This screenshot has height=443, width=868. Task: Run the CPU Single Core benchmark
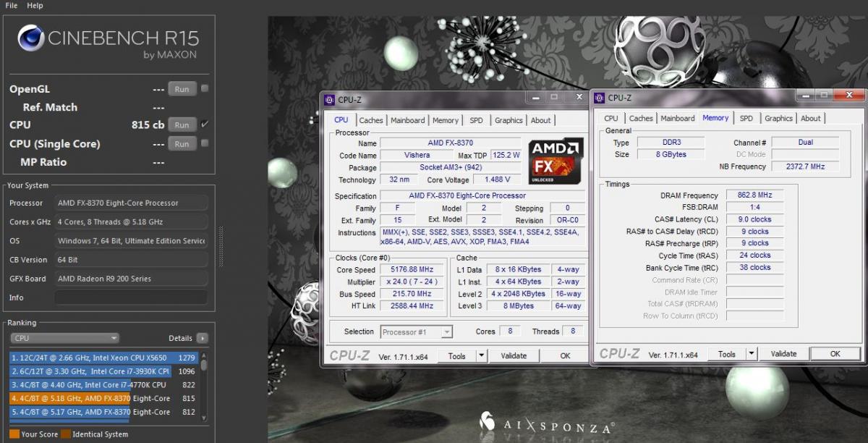(x=182, y=143)
